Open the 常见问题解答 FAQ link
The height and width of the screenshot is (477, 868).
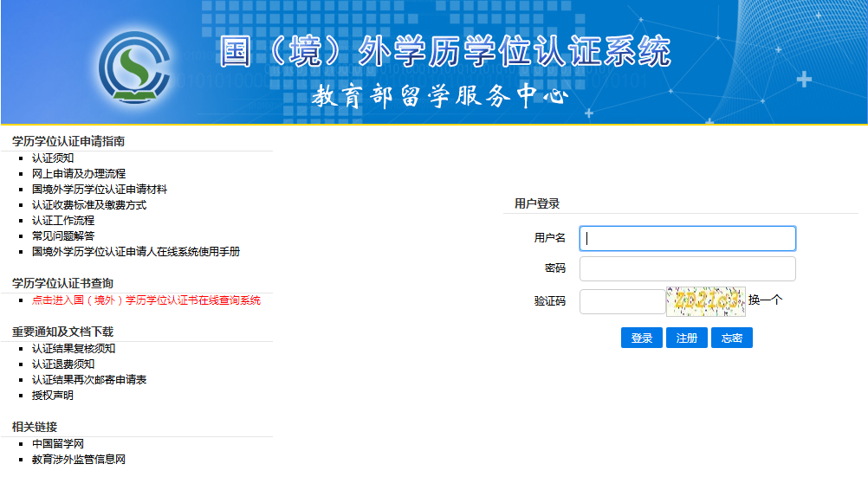pos(63,236)
